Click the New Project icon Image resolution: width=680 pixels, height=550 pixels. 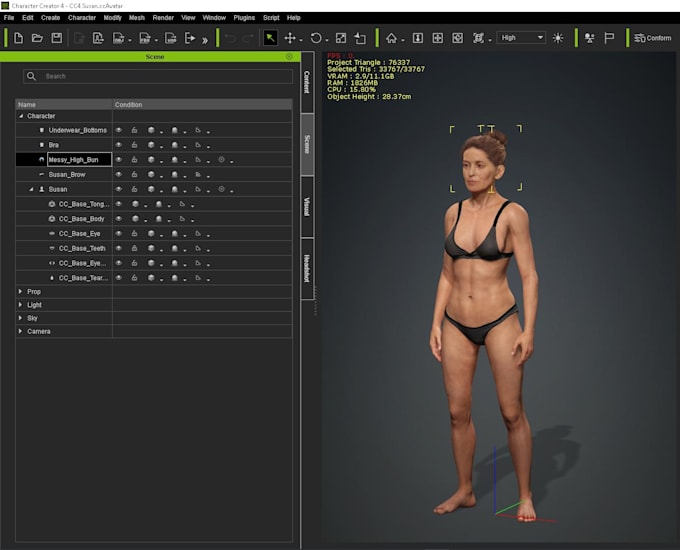point(19,38)
